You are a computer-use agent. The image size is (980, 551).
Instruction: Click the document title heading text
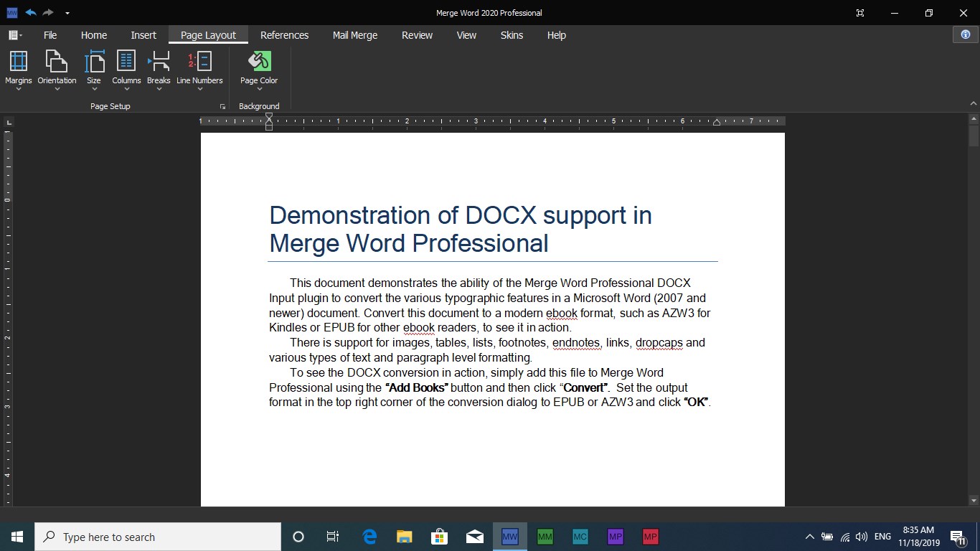pos(461,229)
